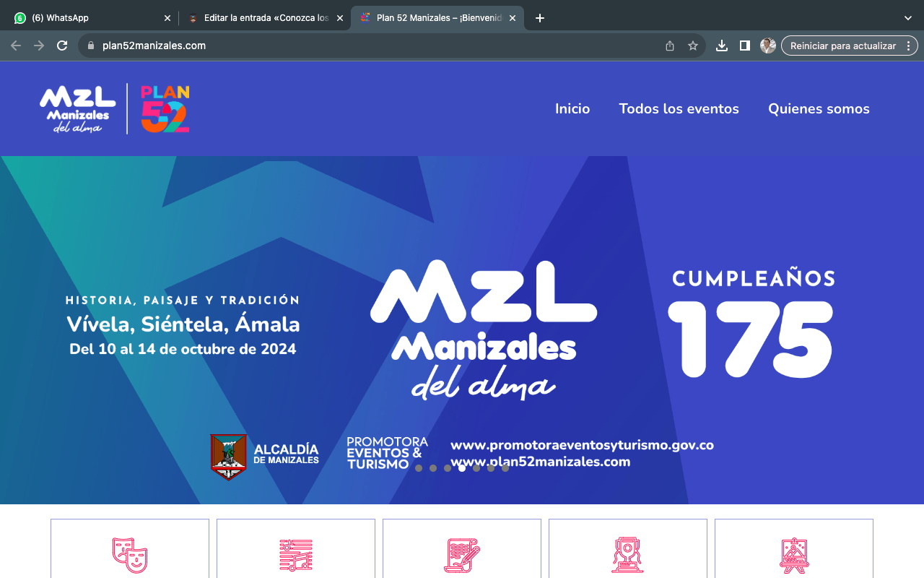
Task: Toggle the Chrome side panel
Action: (745, 46)
